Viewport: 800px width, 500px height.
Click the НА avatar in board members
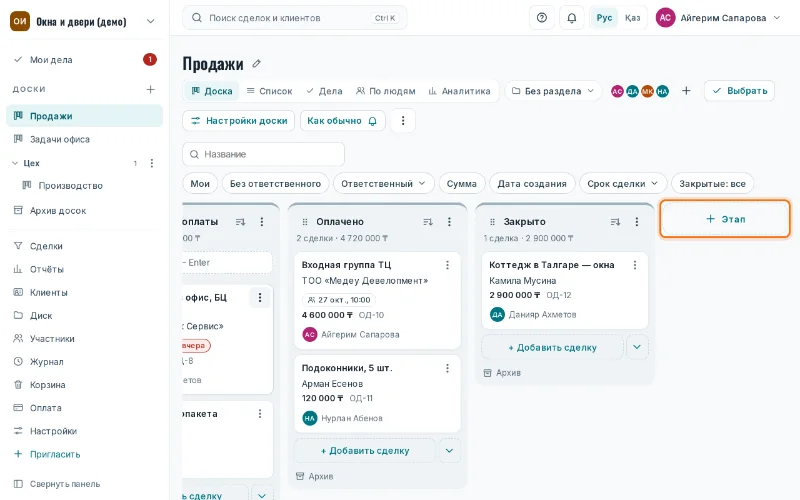coord(662,91)
